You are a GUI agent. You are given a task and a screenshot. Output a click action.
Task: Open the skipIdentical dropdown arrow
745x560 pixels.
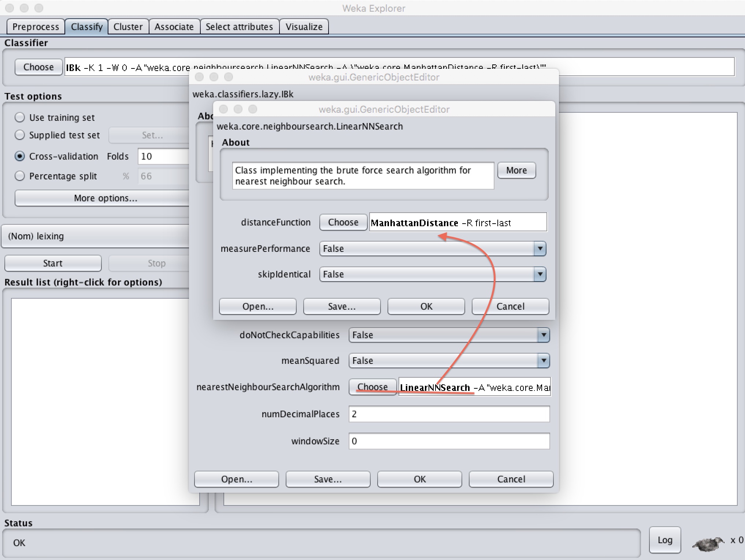coord(540,274)
